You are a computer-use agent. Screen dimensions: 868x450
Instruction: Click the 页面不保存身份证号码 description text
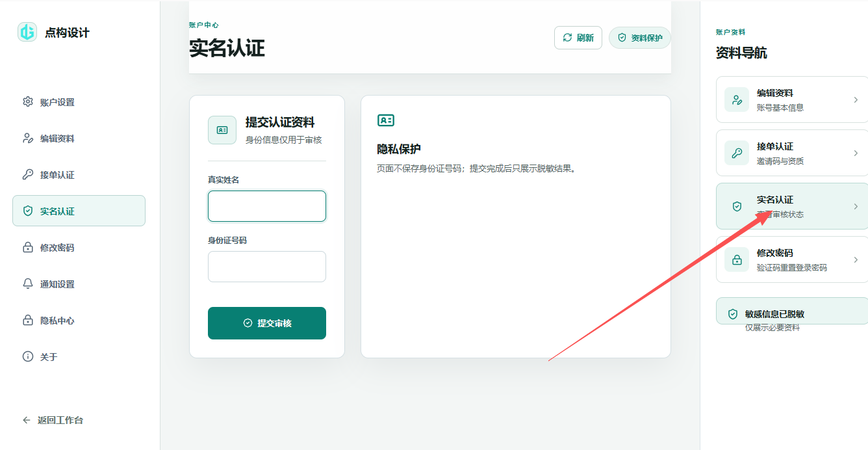tap(477, 168)
